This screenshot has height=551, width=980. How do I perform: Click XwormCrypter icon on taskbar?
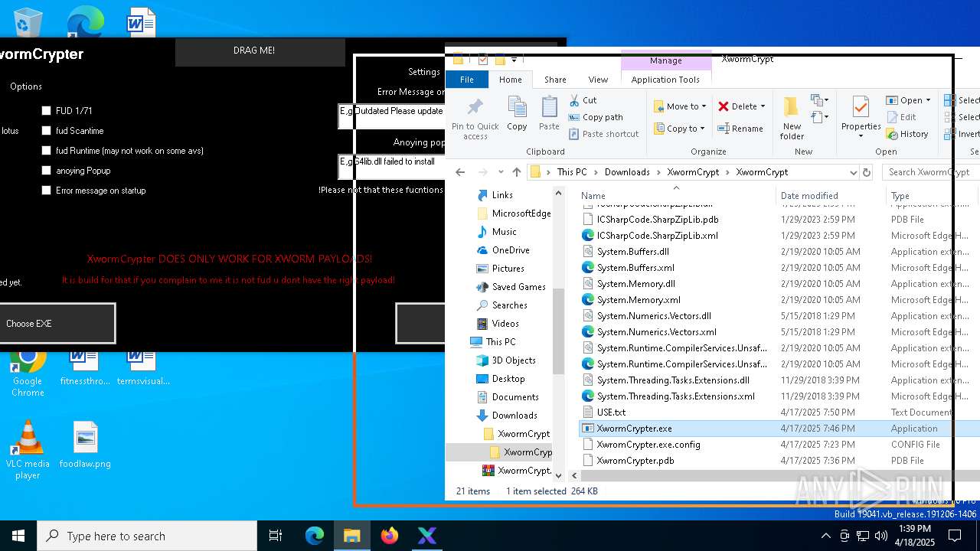(x=427, y=536)
